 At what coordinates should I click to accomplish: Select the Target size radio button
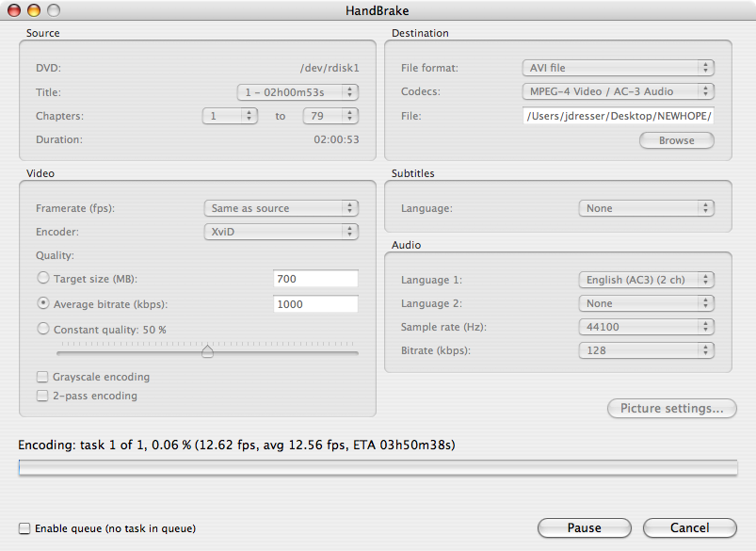pos(43,279)
